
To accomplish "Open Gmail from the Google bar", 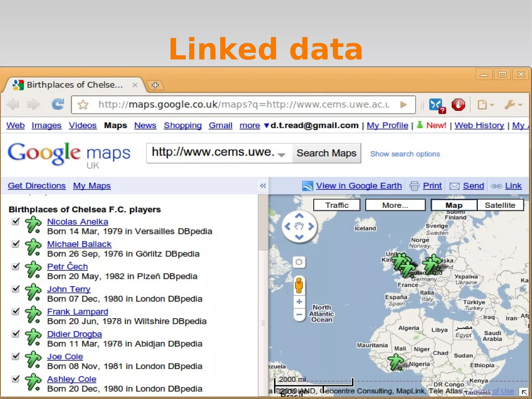I will coord(221,126).
